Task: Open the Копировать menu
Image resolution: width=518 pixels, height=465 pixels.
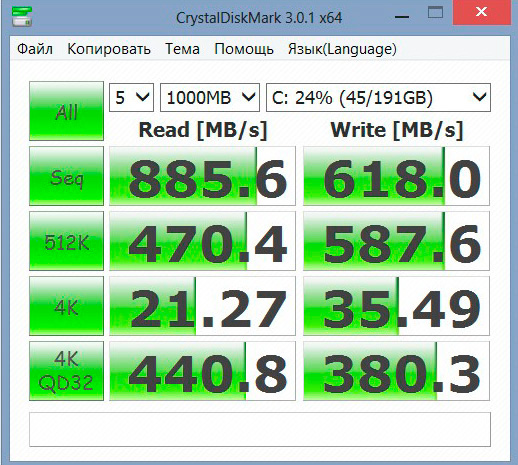Action: [109, 49]
